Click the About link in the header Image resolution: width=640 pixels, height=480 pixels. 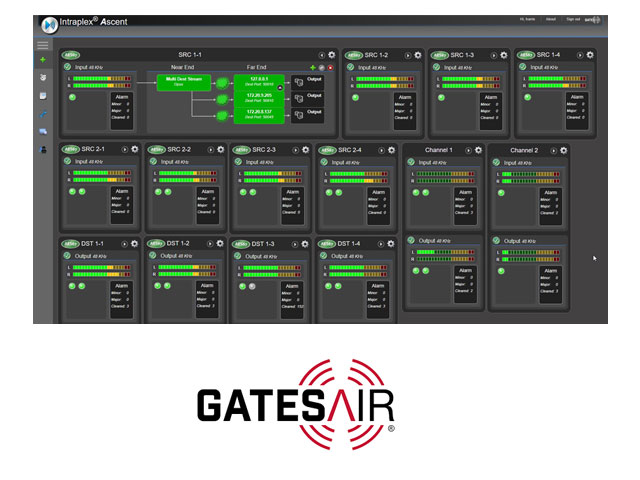pyautogui.click(x=551, y=19)
